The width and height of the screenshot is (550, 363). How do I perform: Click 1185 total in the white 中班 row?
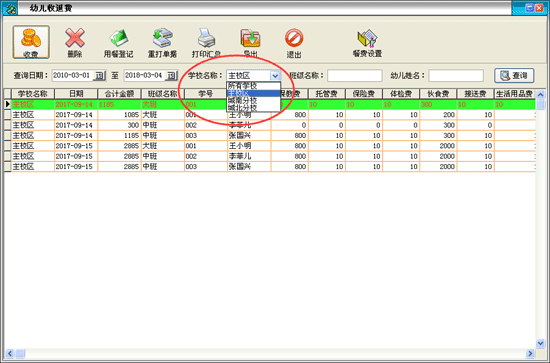[x=119, y=135]
